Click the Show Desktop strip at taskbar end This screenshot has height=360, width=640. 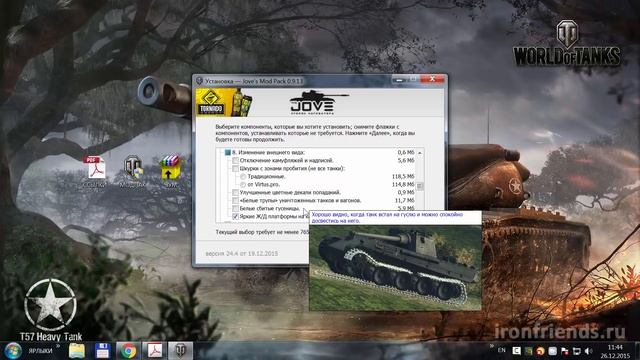[637, 351]
